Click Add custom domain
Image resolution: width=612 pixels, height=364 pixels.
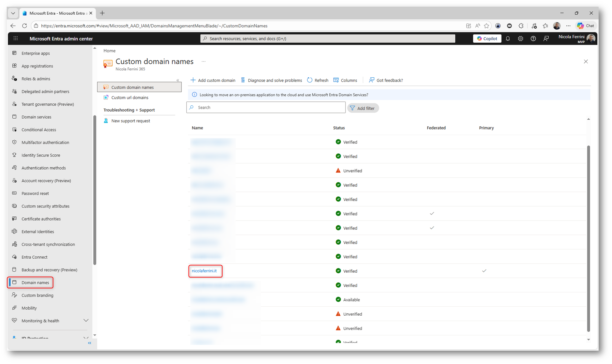click(x=213, y=80)
